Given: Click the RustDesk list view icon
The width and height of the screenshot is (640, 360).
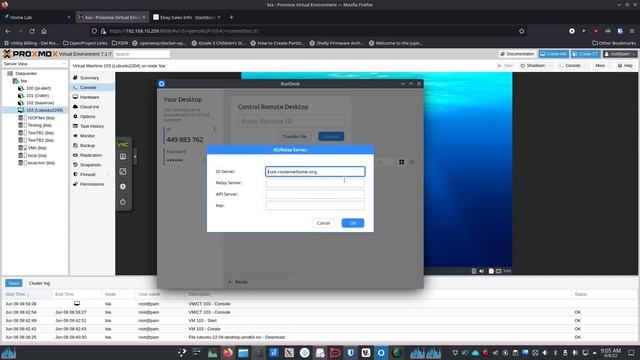Looking at the screenshot, I should pos(412,162).
